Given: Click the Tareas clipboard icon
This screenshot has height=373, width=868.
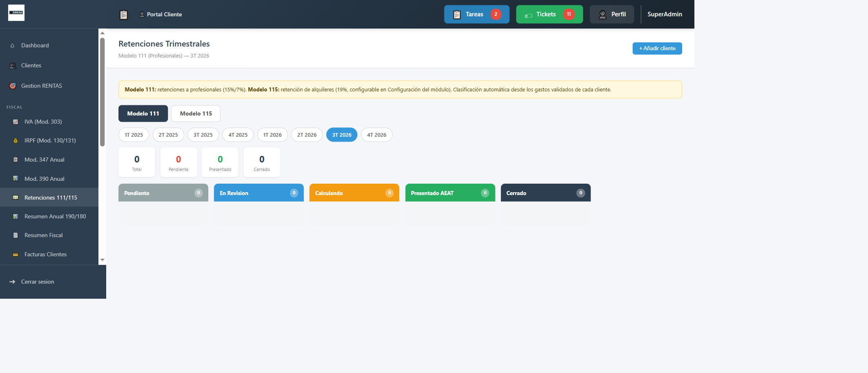Looking at the screenshot, I should [x=457, y=15].
